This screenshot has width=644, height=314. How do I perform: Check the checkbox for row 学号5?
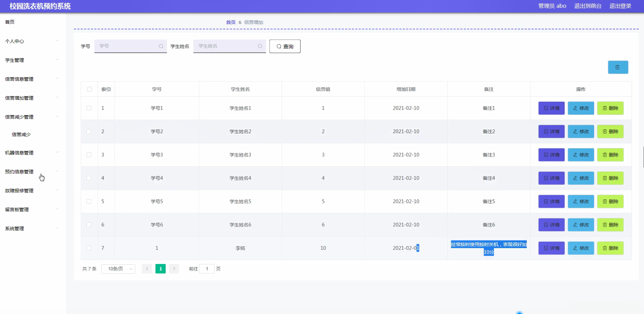coord(89,202)
